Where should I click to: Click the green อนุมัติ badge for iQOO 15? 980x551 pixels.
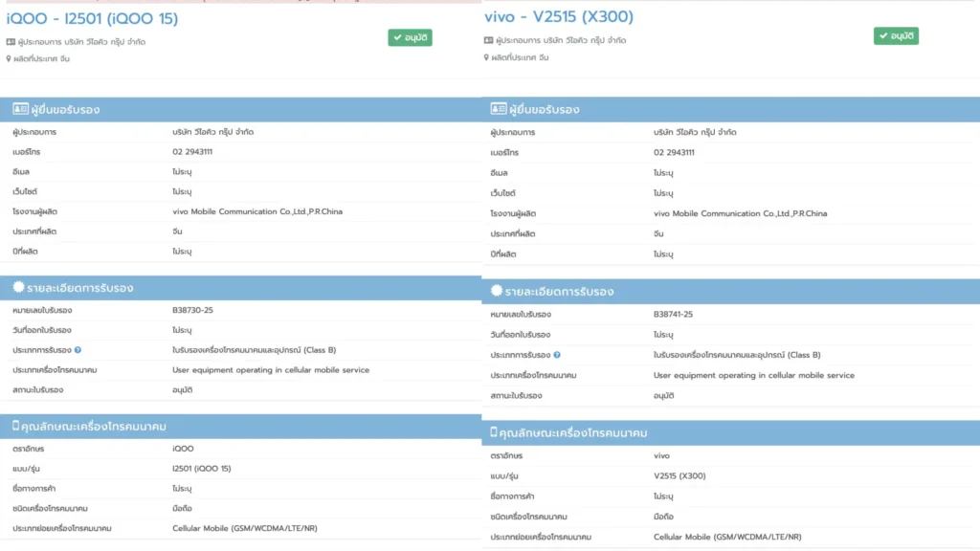click(410, 37)
